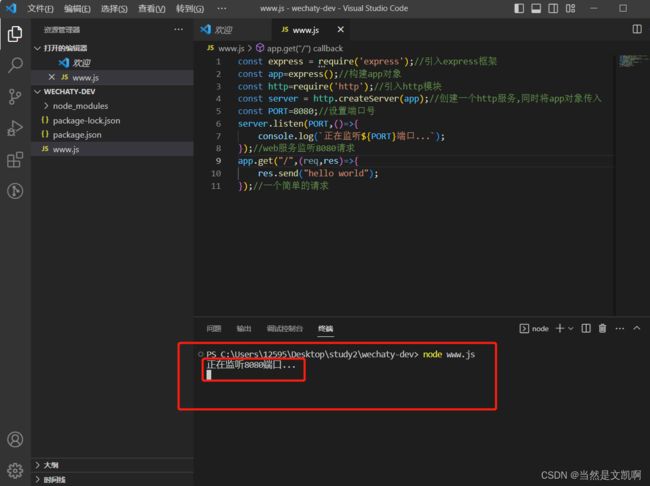Split the terminal pane

586,328
